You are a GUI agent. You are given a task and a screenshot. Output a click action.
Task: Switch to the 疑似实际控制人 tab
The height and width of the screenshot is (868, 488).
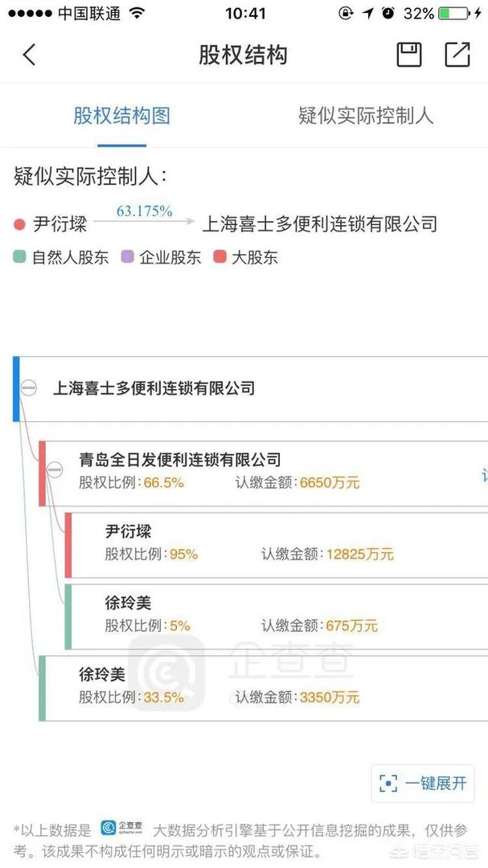[367, 117]
